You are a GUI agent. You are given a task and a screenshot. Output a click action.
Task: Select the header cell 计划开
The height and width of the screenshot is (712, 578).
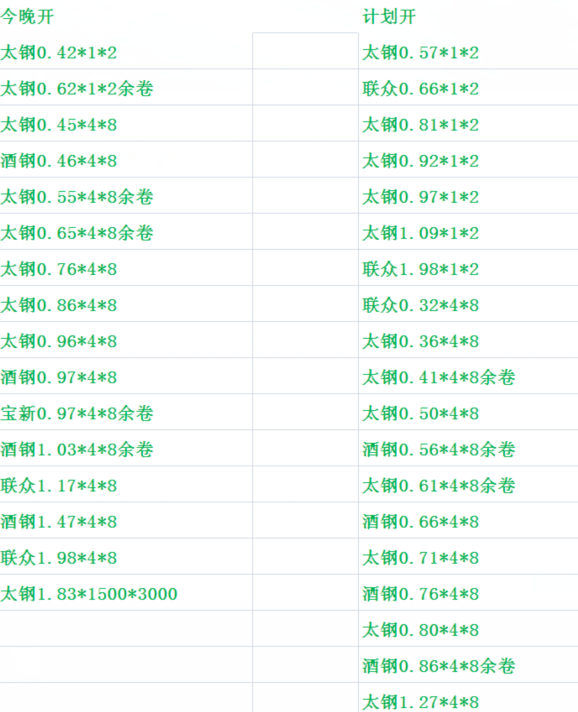pyautogui.click(x=468, y=16)
